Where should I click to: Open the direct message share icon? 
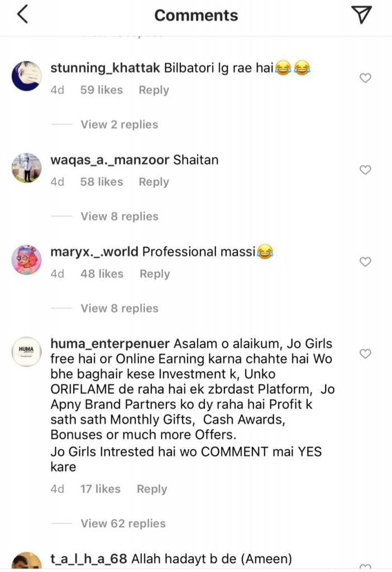pyautogui.click(x=363, y=16)
